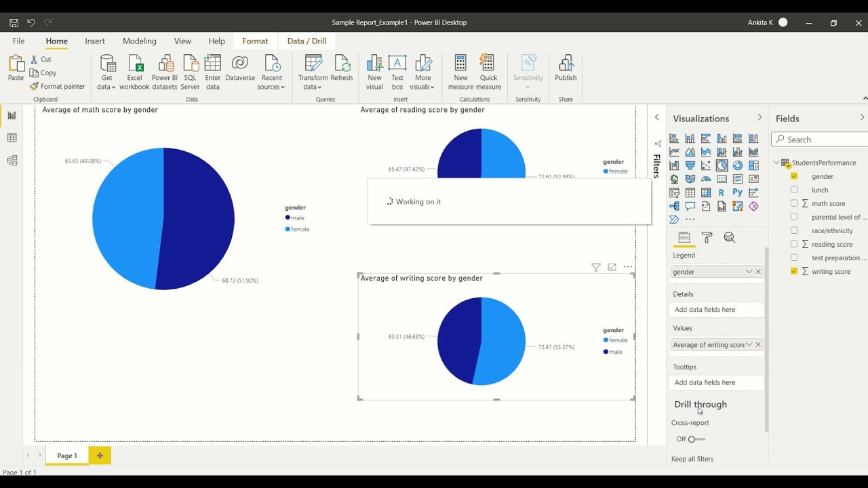The image size is (868, 488).
Task: Check the race/ethnicity field
Action: pos(794,230)
